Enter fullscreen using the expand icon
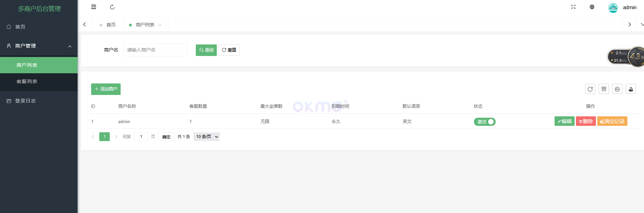Image resolution: width=644 pixels, height=213 pixels. pos(573,7)
